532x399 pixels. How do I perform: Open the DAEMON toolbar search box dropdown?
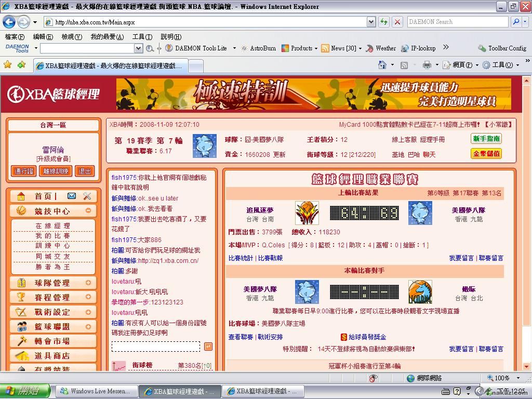point(138,48)
